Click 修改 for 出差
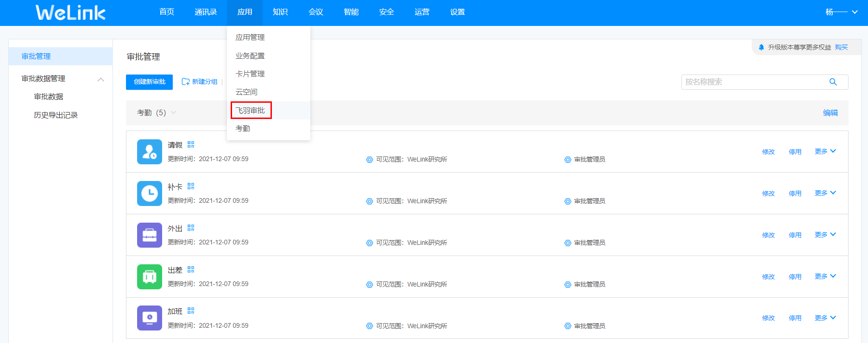The height and width of the screenshot is (343, 868). pyautogui.click(x=768, y=277)
